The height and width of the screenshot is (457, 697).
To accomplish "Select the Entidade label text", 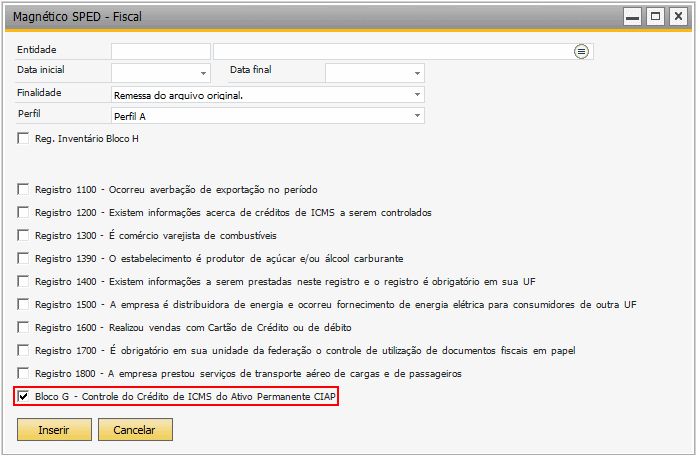I will pyautogui.click(x=36, y=50).
